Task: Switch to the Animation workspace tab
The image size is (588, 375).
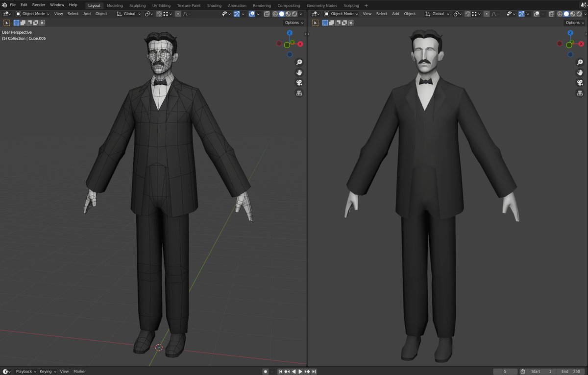Action: (x=237, y=5)
